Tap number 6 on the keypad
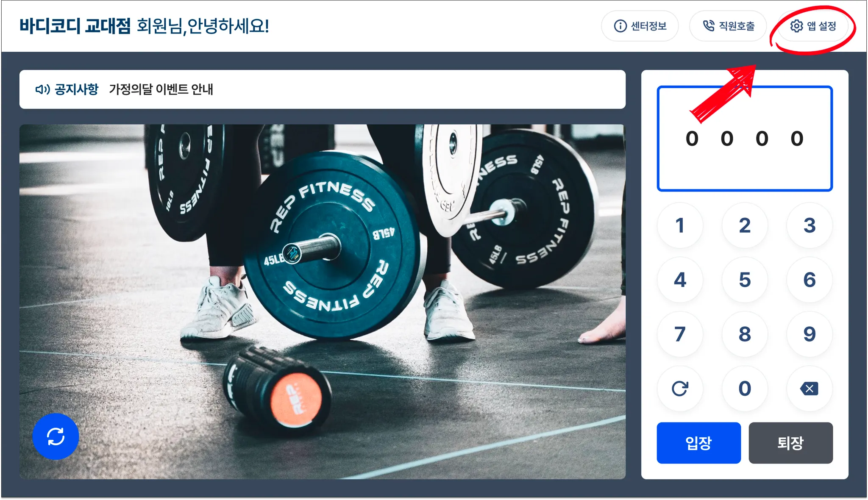Screen dimensions: 868x500 click(x=809, y=280)
